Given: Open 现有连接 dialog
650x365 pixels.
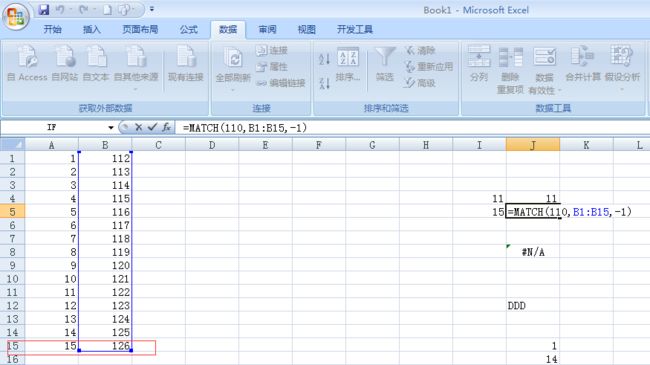Looking at the screenshot, I should pos(186,63).
